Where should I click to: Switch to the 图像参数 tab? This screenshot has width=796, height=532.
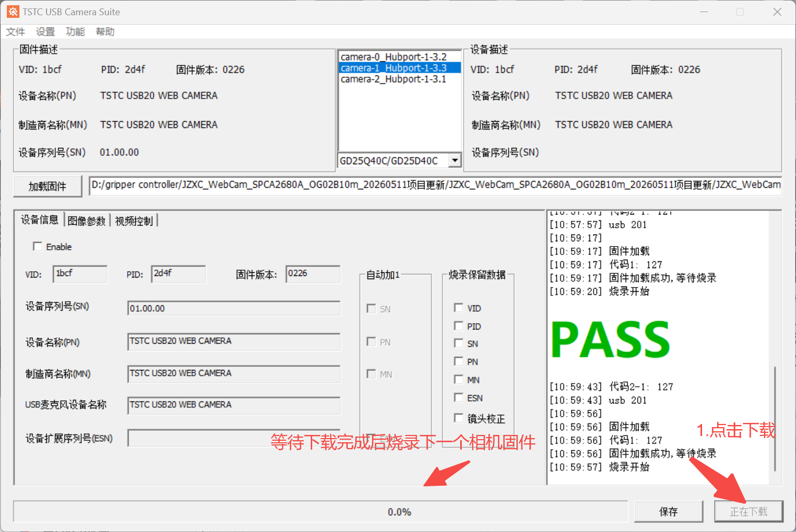(87, 221)
